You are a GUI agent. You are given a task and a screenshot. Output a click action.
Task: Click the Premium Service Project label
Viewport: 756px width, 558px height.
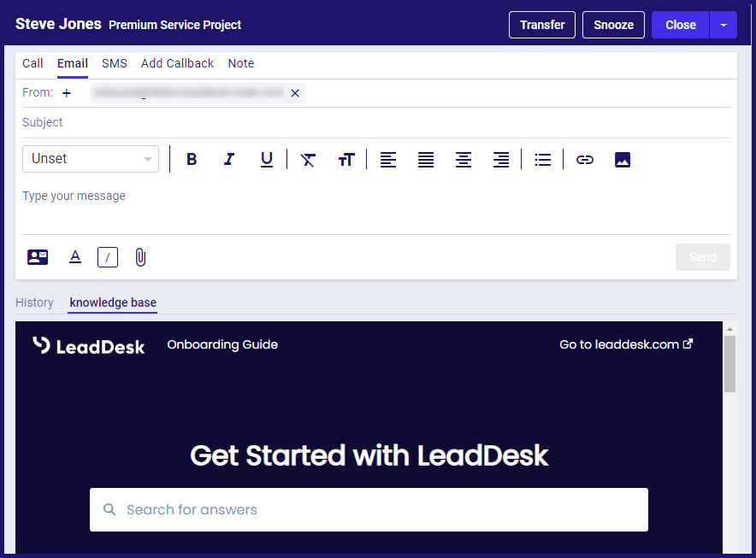175,25
